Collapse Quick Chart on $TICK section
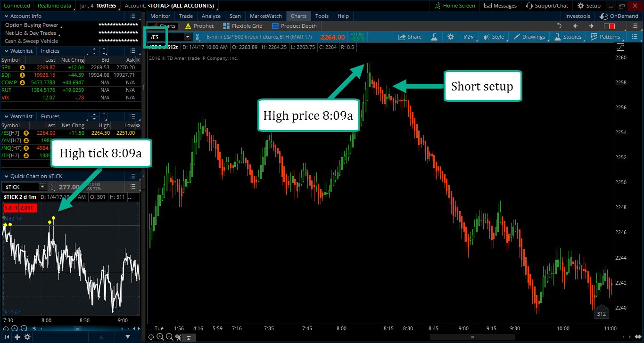The width and height of the screenshot is (644, 343). point(7,176)
